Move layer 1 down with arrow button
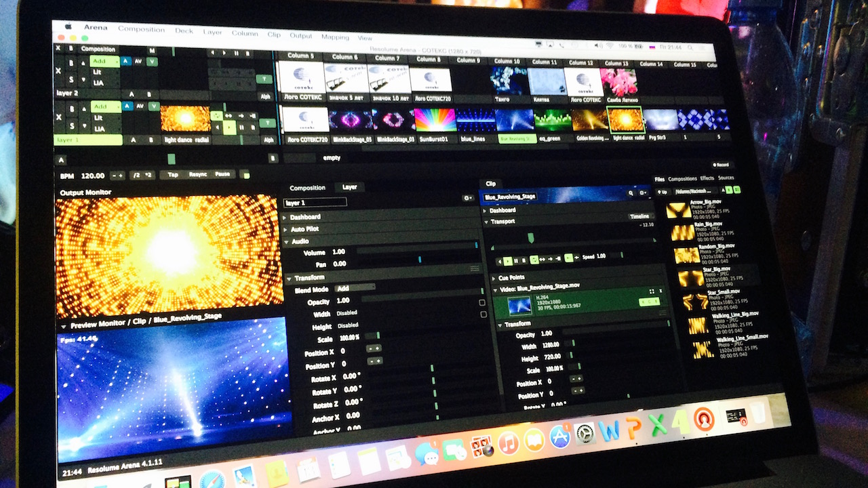The image size is (868, 488). click(x=85, y=125)
